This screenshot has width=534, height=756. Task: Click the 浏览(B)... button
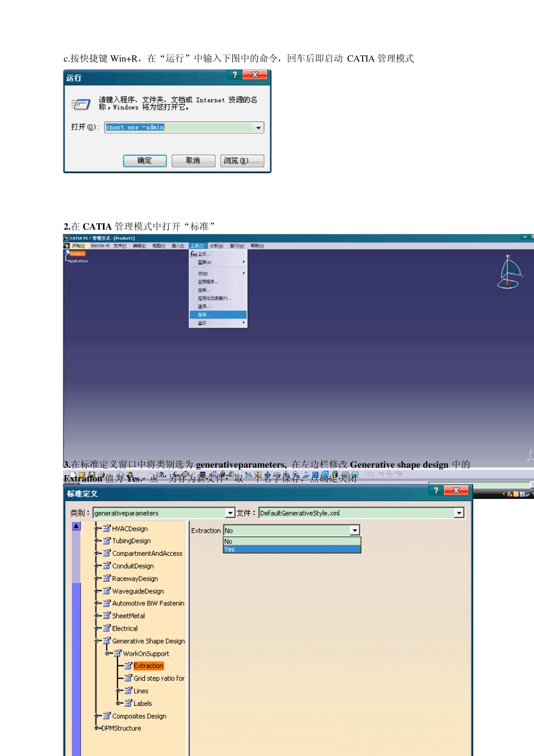(x=242, y=161)
